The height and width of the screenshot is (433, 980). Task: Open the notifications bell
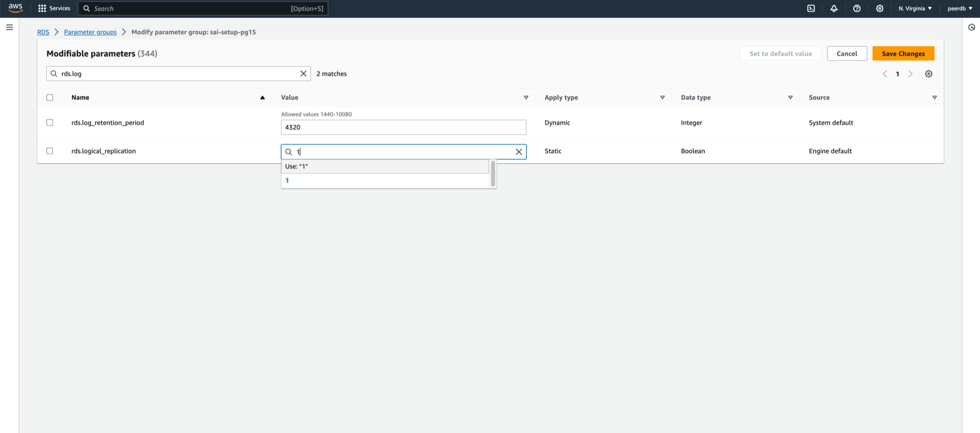(834, 9)
